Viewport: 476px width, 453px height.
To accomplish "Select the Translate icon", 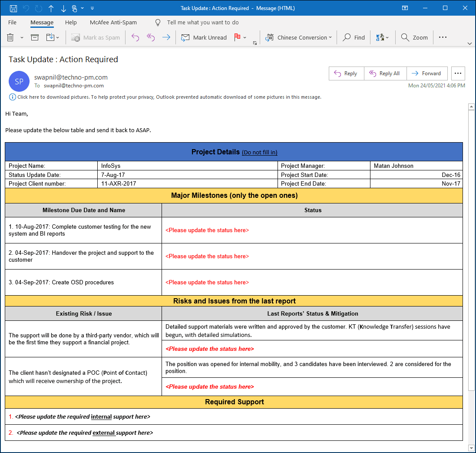I will [x=380, y=37].
